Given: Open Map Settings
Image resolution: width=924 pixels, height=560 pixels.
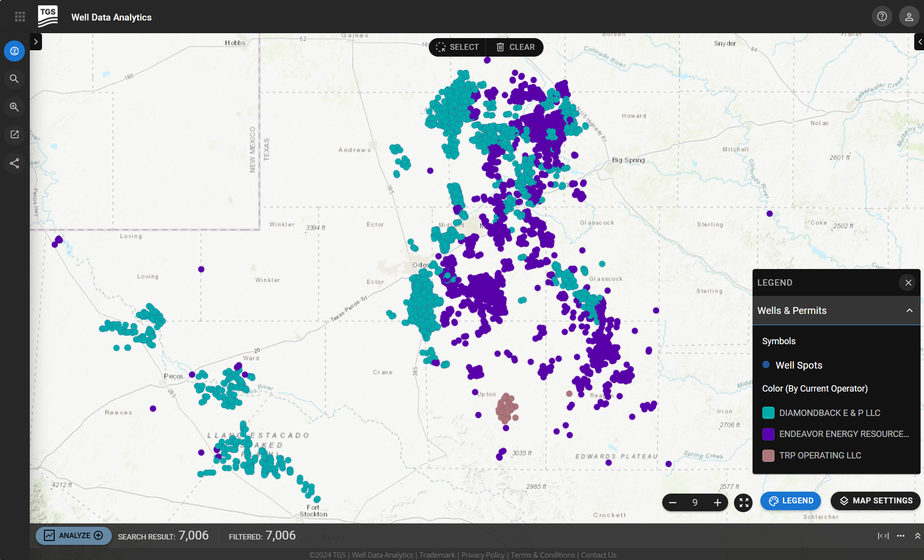Looking at the screenshot, I should (x=875, y=500).
